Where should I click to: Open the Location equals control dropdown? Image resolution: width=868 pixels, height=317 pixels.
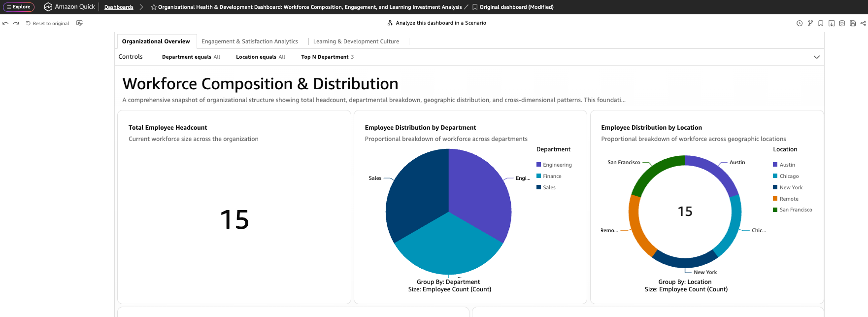pos(261,57)
